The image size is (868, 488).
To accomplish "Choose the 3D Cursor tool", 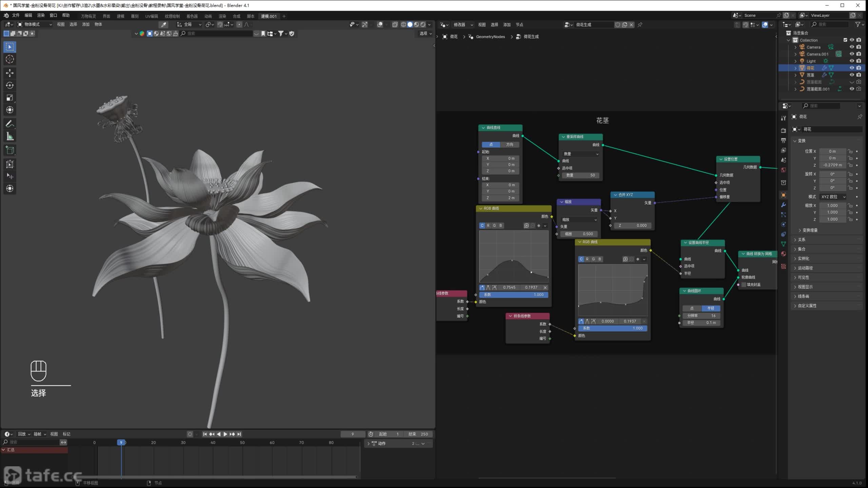I will [10, 59].
